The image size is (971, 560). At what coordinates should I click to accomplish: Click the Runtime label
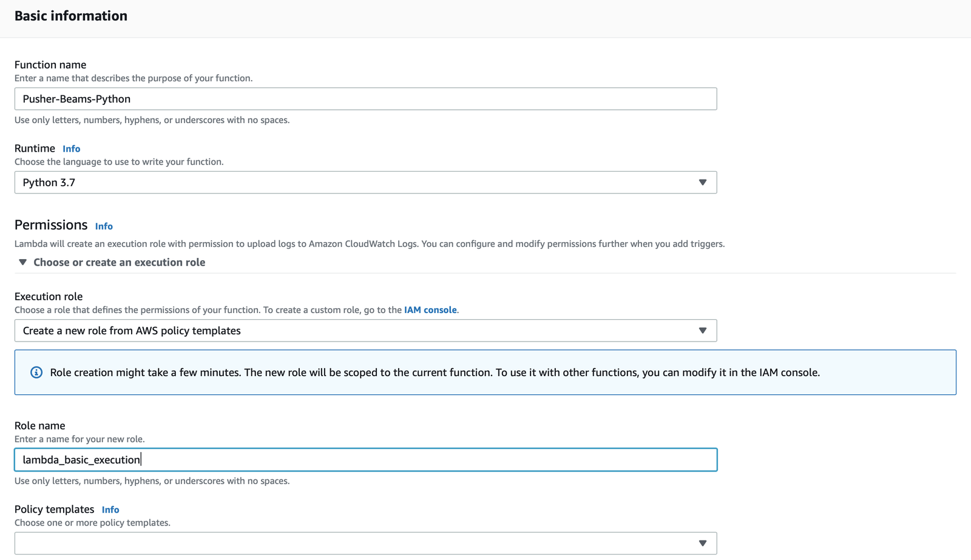(x=35, y=149)
